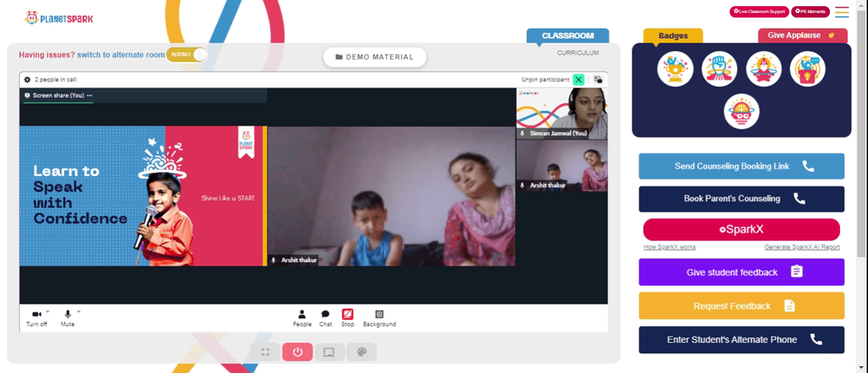Image resolution: width=868 pixels, height=373 pixels.
Task: Open PS Moments
Action: pos(811,11)
